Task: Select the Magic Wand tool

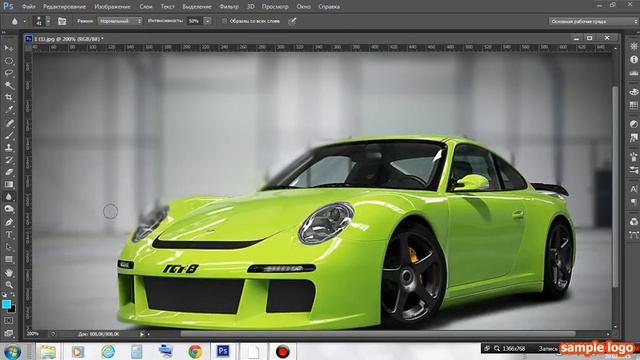Action: pos(9,85)
